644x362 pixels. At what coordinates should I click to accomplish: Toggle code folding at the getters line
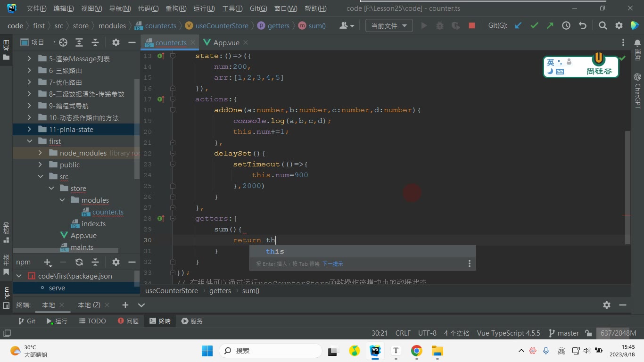tap(173, 218)
